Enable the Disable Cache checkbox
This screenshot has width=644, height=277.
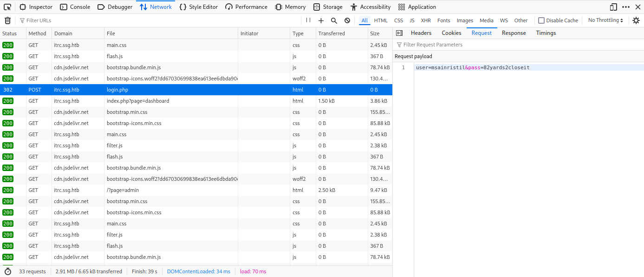click(541, 20)
